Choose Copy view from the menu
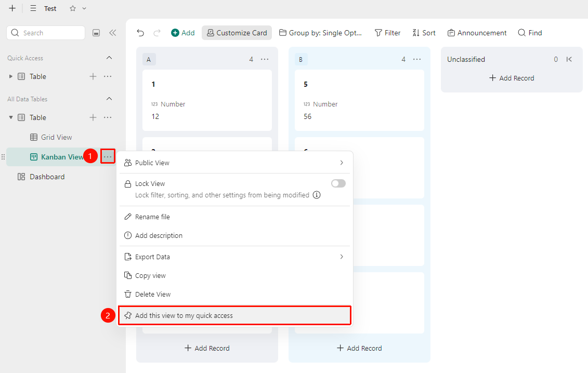This screenshot has width=588, height=373. [235, 275]
